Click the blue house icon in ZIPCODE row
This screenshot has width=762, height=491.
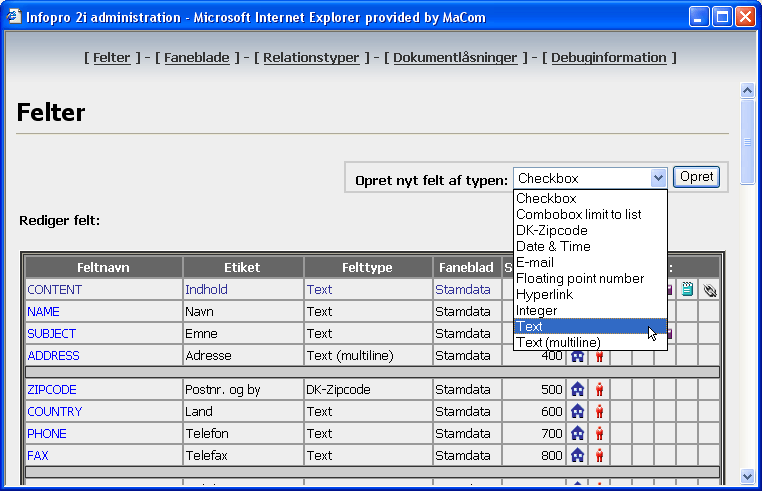point(577,389)
